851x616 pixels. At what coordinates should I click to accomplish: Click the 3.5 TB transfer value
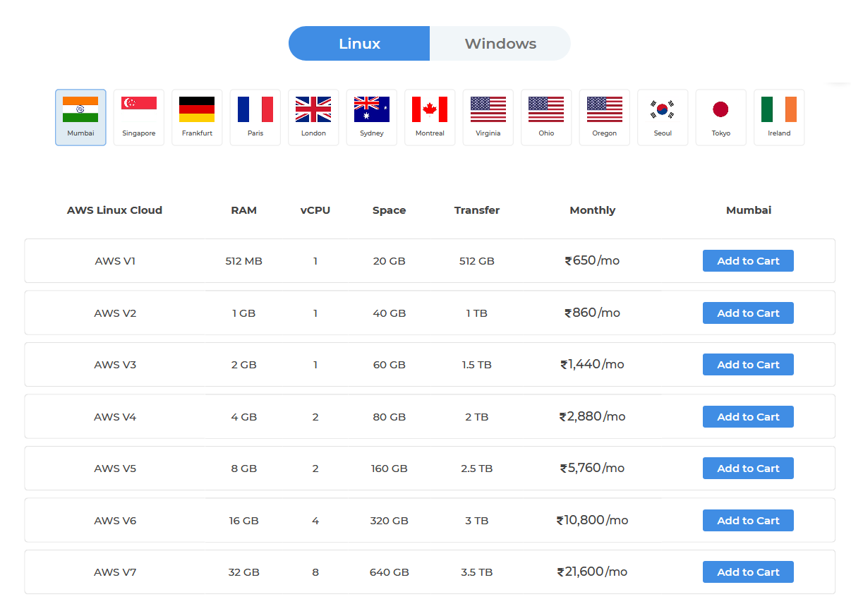point(477,572)
